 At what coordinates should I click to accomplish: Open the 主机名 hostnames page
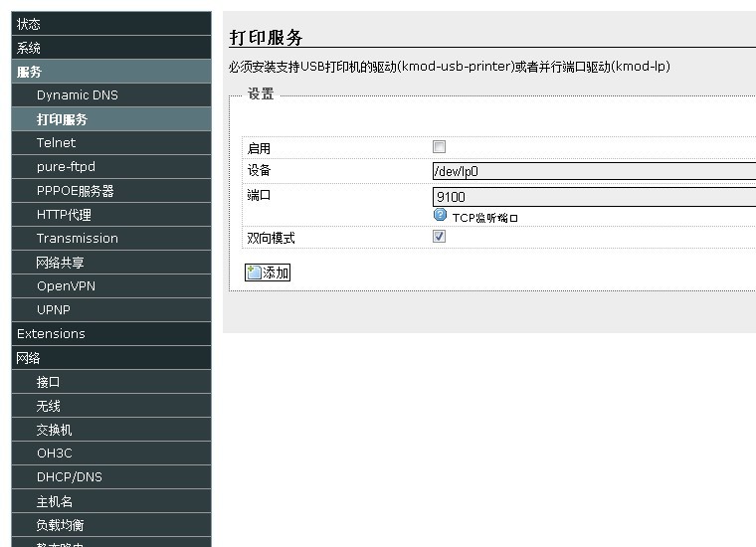[111, 501]
